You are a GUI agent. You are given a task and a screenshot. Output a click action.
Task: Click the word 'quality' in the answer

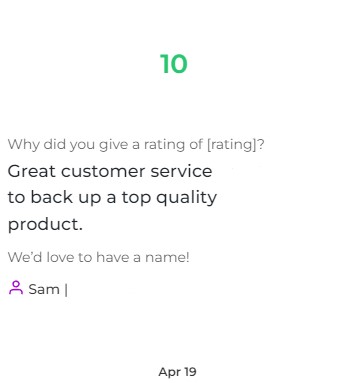(187, 198)
